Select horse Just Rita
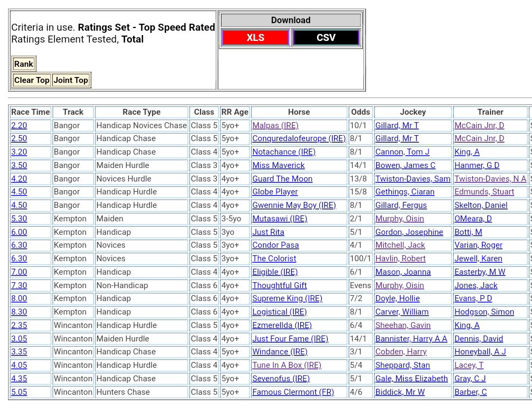 click(268, 232)
